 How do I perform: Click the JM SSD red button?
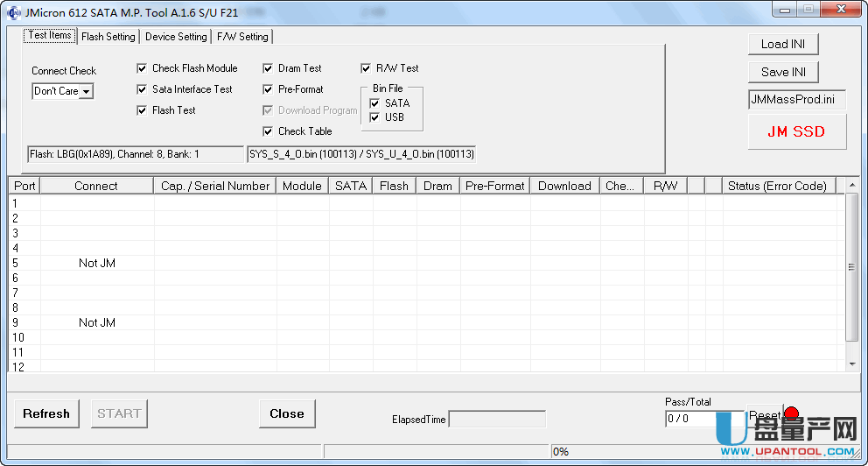(x=796, y=131)
